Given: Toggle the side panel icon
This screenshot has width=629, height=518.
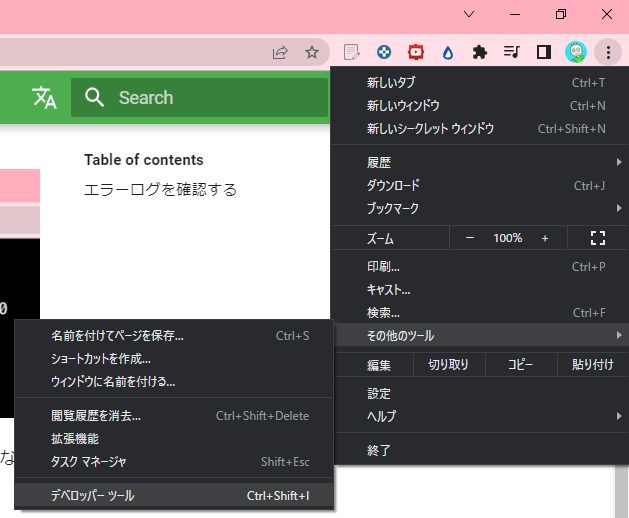Looking at the screenshot, I should tap(544, 52).
